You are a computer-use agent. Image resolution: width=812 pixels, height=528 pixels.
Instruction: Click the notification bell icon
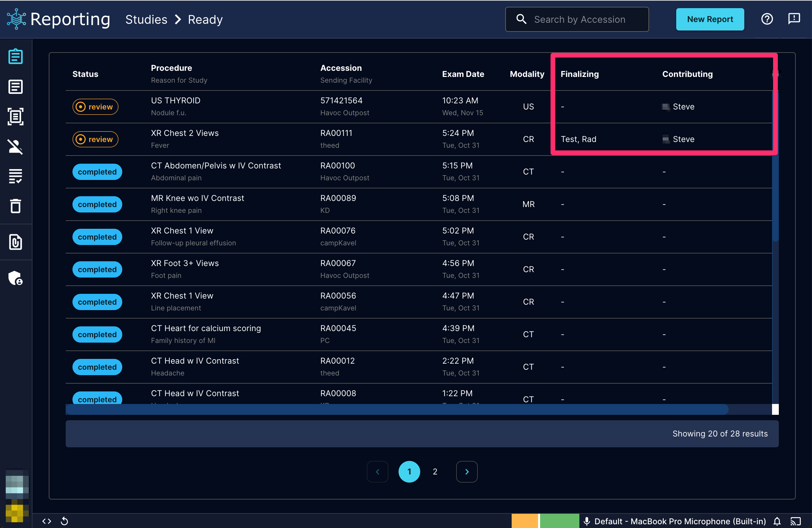(x=777, y=521)
